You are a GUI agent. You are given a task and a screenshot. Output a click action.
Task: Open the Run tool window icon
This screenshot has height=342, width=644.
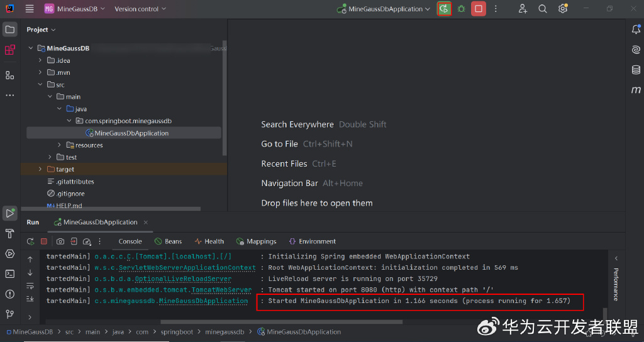point(10,213)
